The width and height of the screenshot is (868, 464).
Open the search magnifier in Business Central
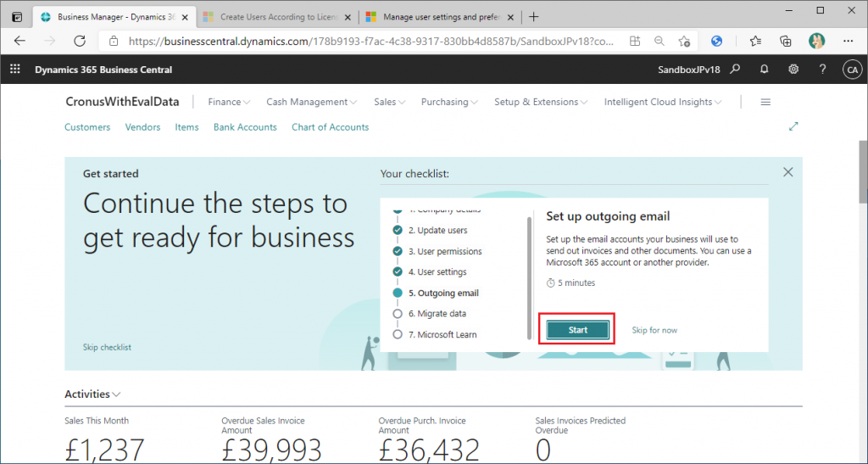[x=735, y=70]
